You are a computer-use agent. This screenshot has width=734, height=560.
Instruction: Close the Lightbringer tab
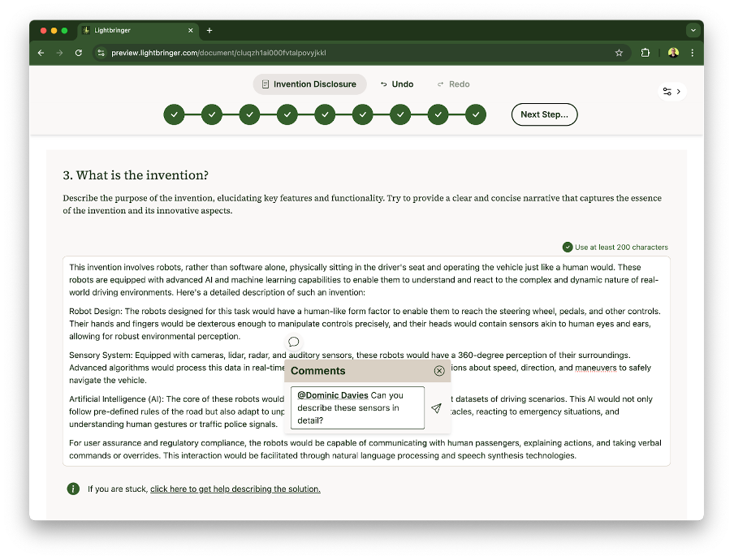[x=191, y=30]
